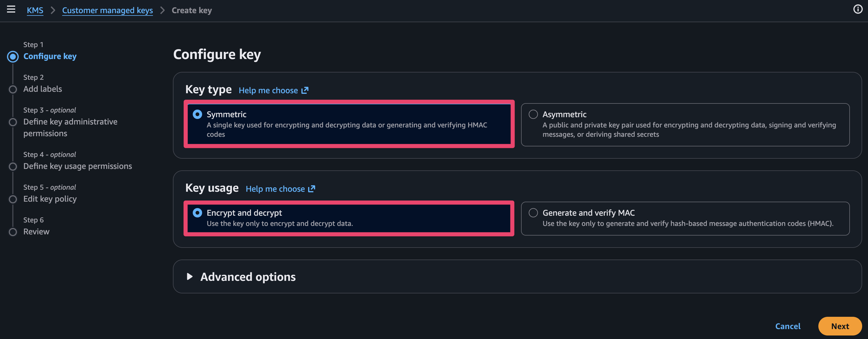Image resolution: width=868 pixels, height=339 pixels.
Task: Click the Add labels step circle marker
Action: click(13, 89)
